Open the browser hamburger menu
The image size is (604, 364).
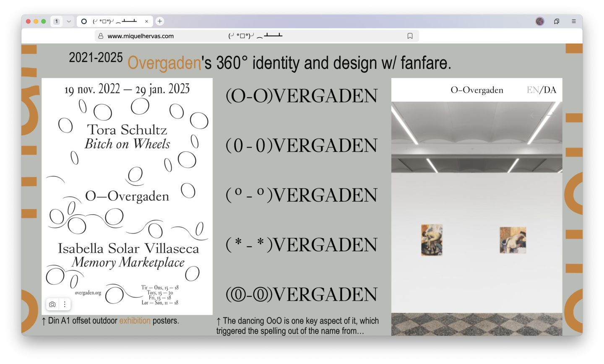tap(574, 21)
